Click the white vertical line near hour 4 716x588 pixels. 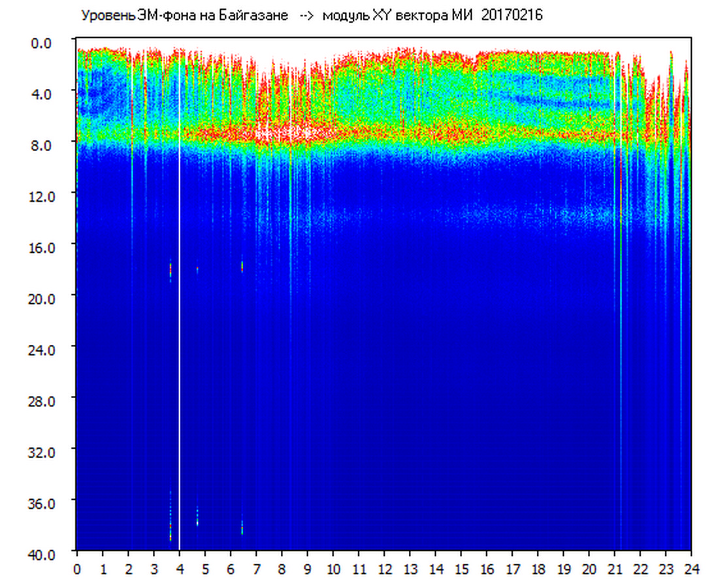click(x=179, y=327)
